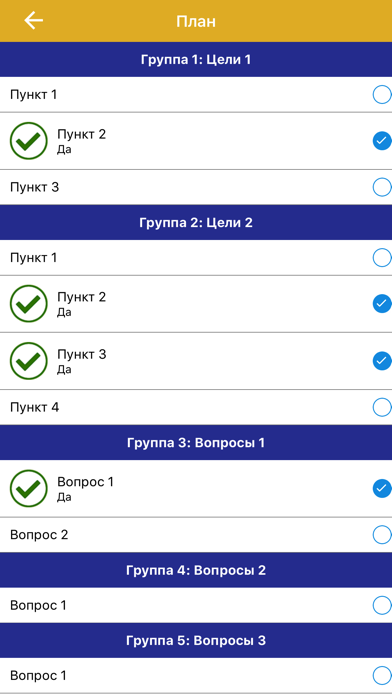Screen dimensions: 392x696
Task: Uncheck the blue tick for Группа 1 Пункт 2
Action: [382, 141]
